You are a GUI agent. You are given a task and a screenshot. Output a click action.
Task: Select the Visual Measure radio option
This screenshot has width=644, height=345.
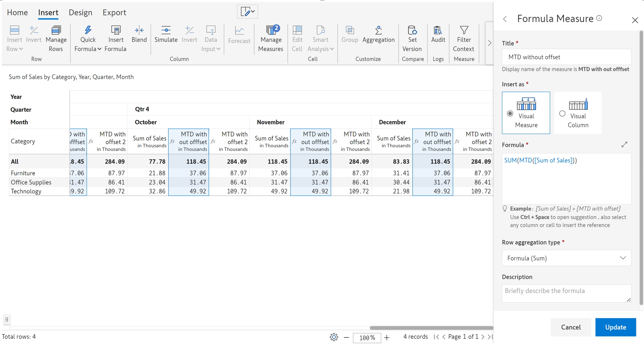coord(510,114)
